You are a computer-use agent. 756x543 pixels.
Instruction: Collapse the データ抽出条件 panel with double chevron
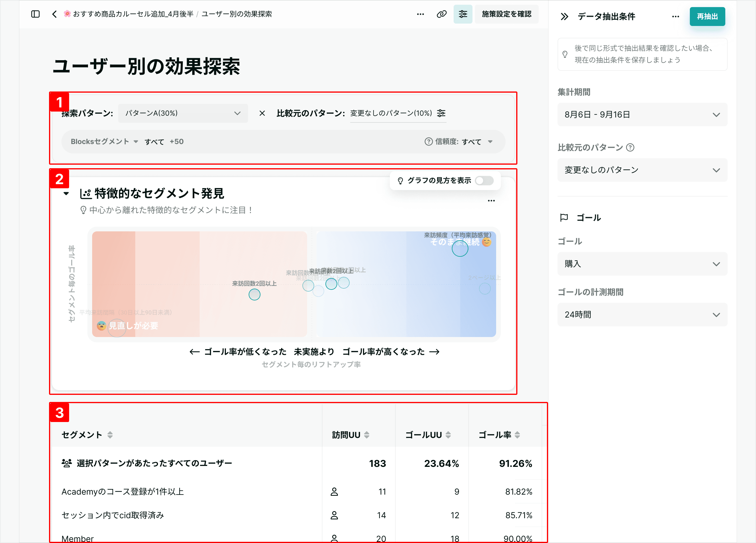[564, 16]
